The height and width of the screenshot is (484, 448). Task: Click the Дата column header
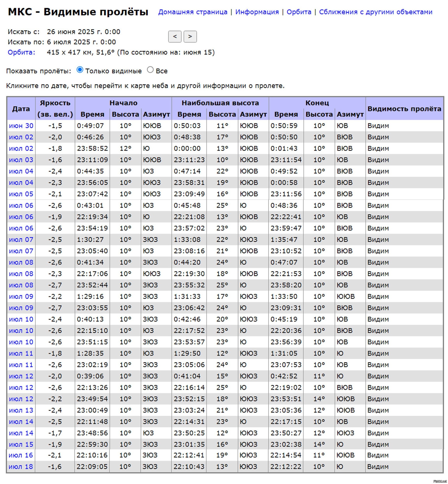point(21,109)
